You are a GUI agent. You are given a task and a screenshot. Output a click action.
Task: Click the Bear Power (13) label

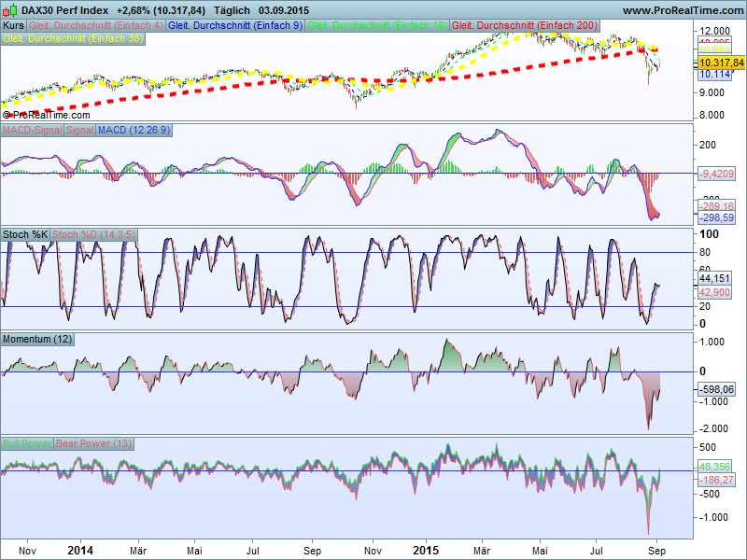pos(94,444)
